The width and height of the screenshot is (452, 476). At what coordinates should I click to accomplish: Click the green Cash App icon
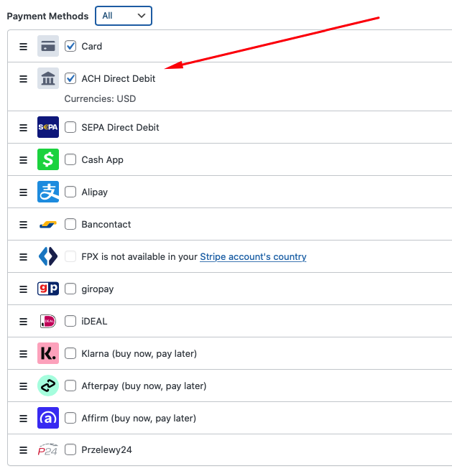[x=48, y=159]
